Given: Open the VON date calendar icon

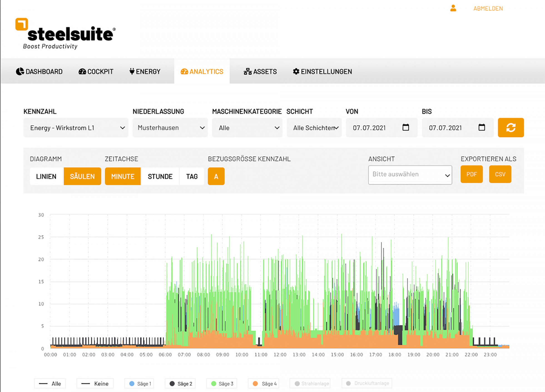Looking at the screenshot, I should tap(406, 127).
